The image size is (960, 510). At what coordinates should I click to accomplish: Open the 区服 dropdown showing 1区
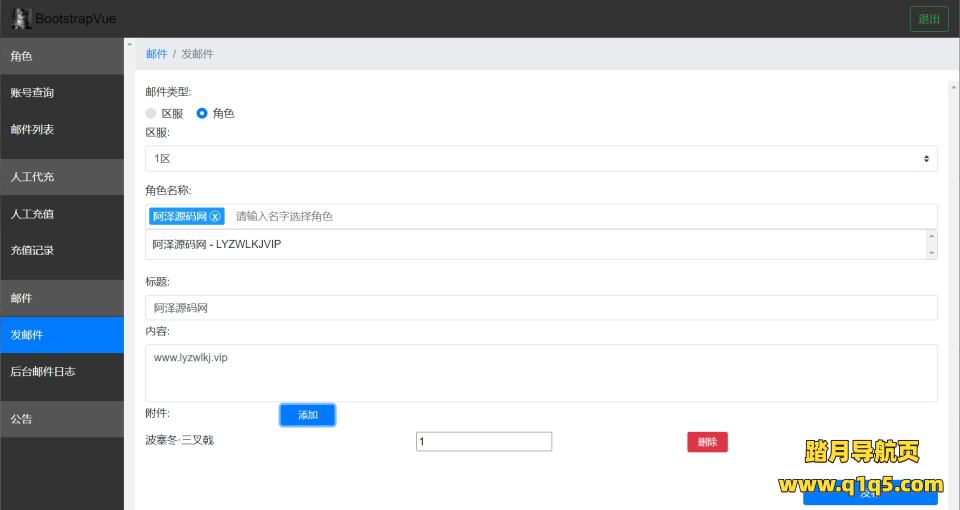coord(541,159)
